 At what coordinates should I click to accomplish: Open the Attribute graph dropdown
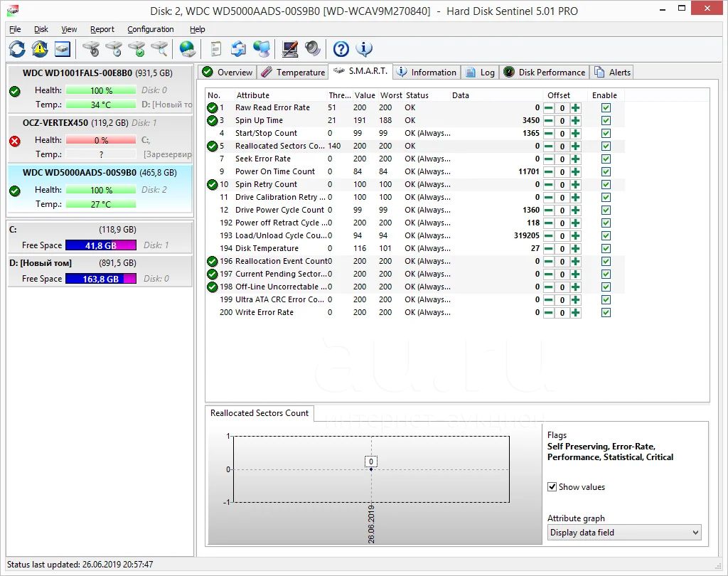pos(624,533)
